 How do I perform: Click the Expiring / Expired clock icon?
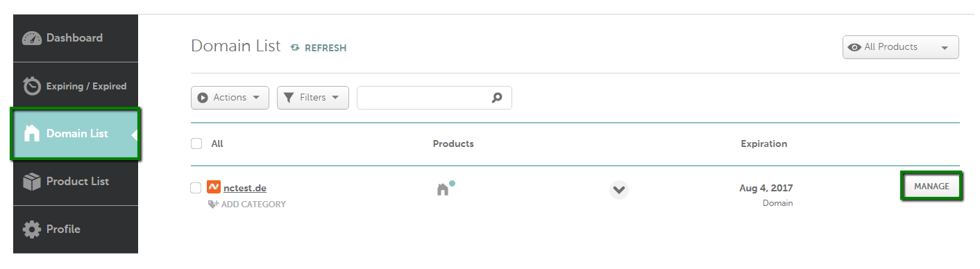[x=32, y=86]
